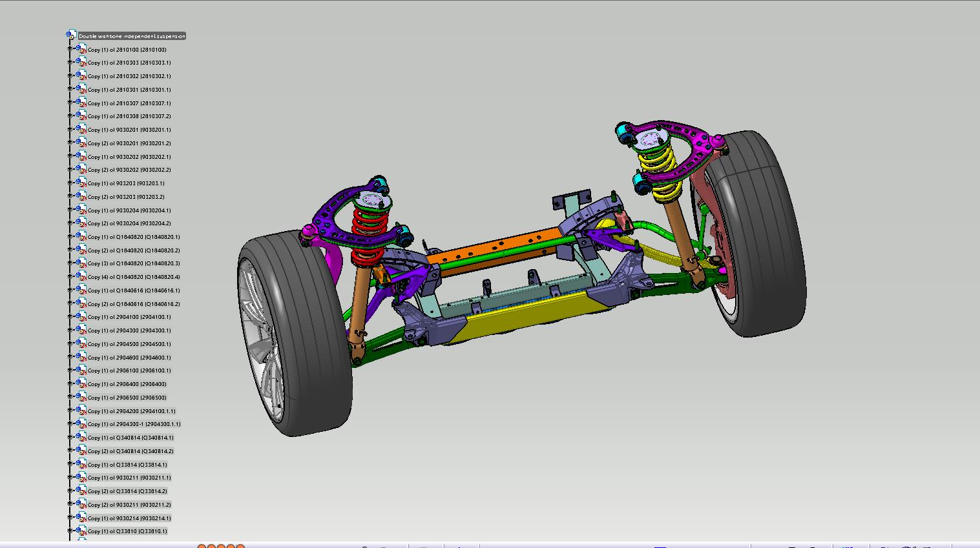The width and height of the screenshot is (980, 548).
Task: Click the product icon beside 2810307.2
Action: (x=81, y=116)
